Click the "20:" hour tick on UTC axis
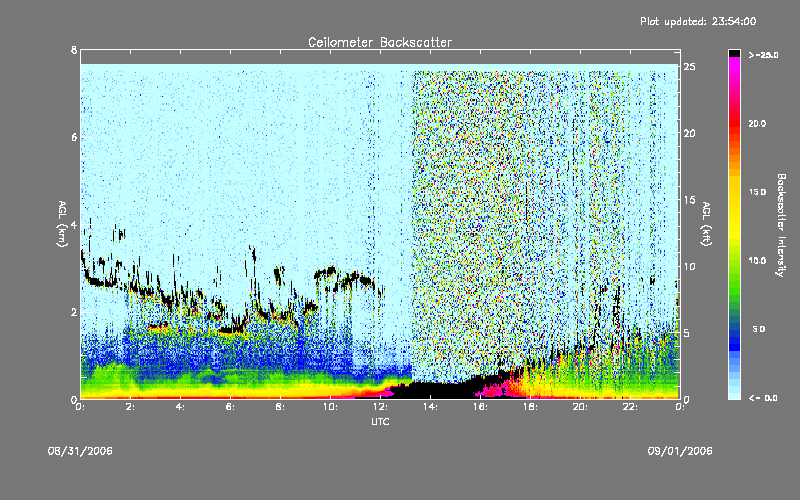Screen dimensions: 800x500 [580, 407]
